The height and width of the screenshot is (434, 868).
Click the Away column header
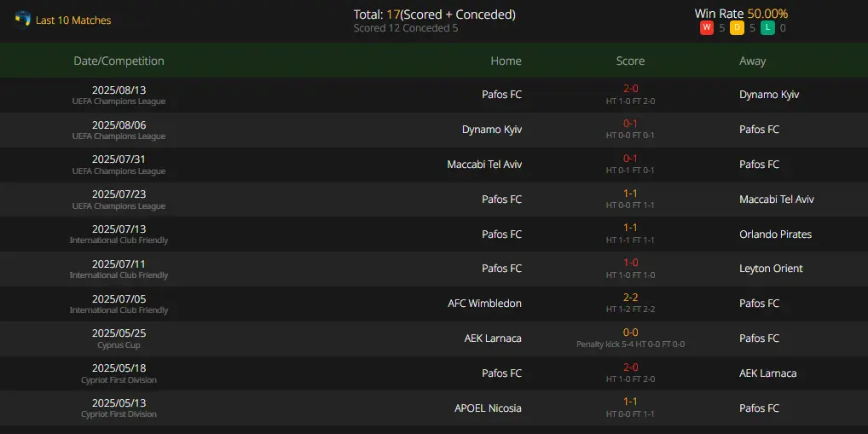(752, 61)
